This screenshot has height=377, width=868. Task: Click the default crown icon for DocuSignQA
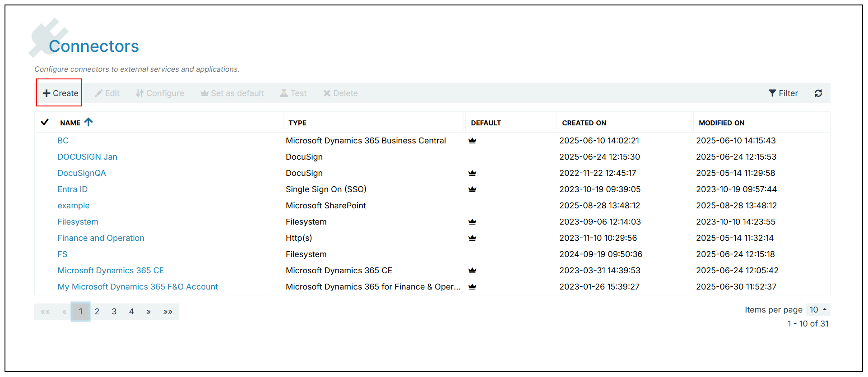pos(473,173)
